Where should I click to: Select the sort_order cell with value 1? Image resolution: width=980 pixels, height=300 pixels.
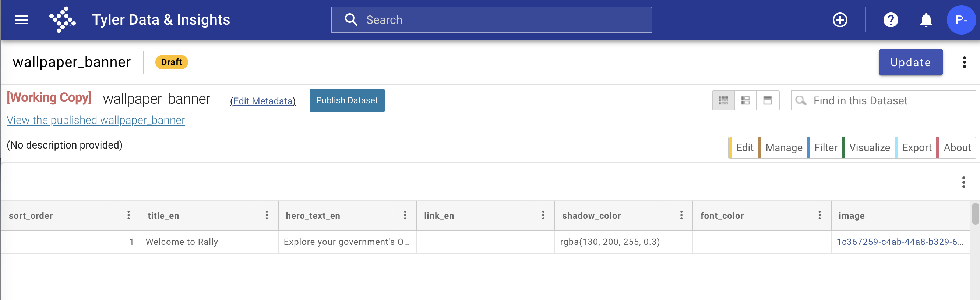click(71, 242)
